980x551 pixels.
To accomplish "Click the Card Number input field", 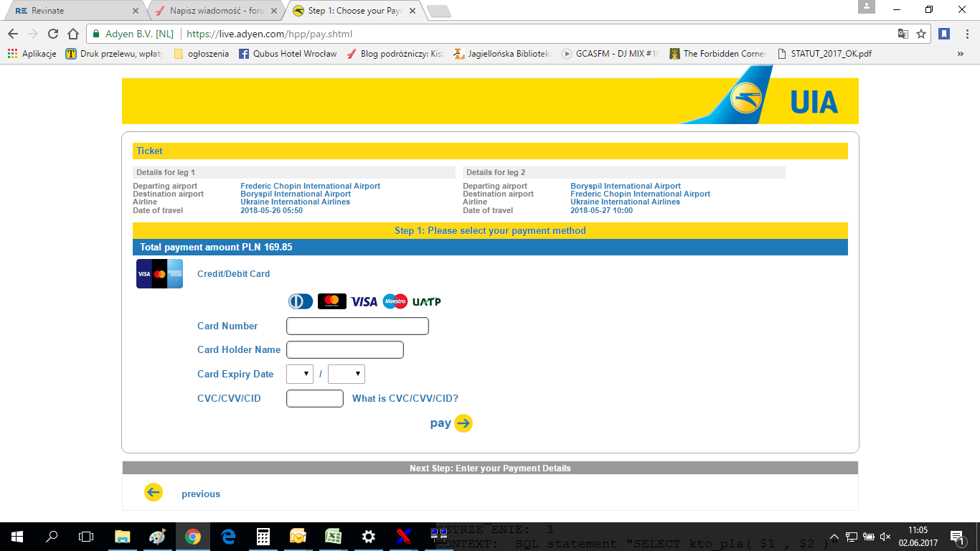I will [357, 326].
